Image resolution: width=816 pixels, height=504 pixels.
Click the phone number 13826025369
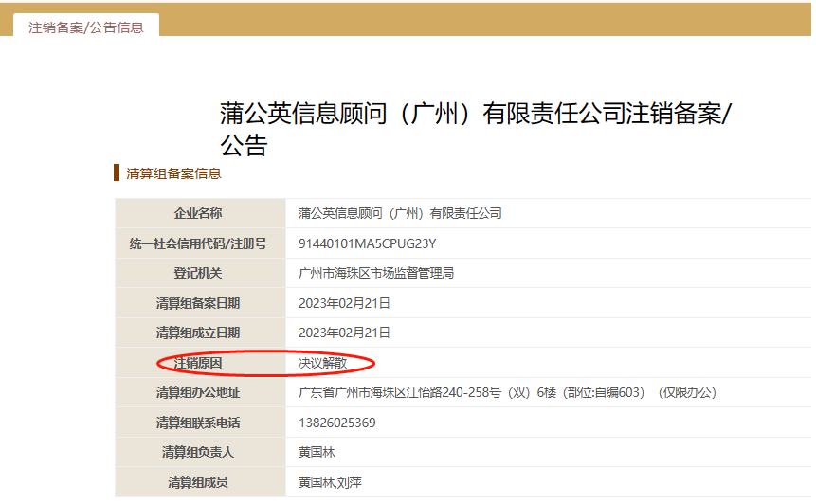[x=336, y=423]
